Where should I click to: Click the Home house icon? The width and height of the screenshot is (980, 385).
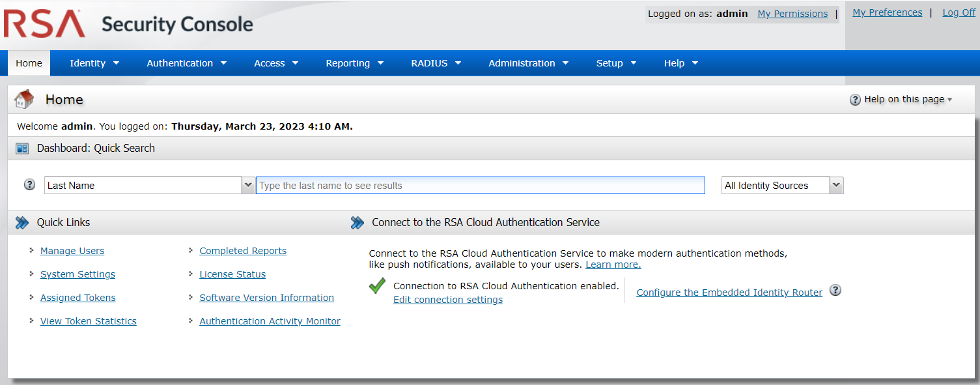click(x=24, y=99)
